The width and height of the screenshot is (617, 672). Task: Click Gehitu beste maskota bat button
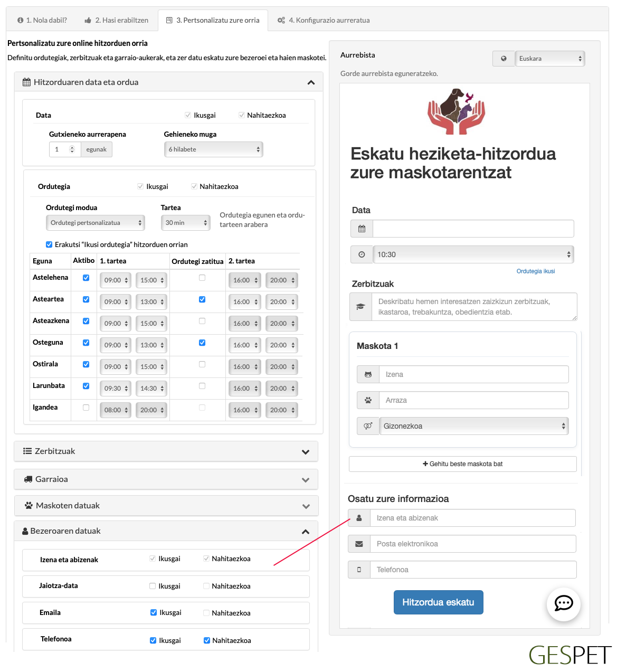click(x=462, y=464)
